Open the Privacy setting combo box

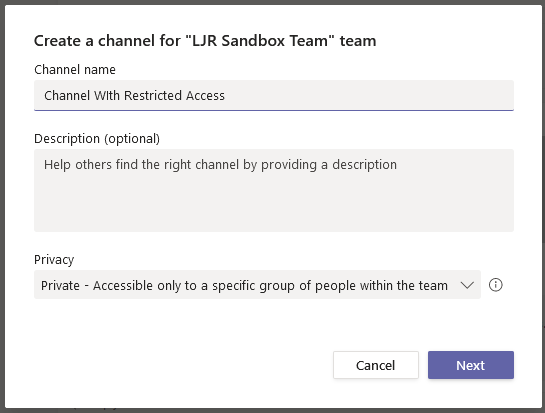(257, 285)
